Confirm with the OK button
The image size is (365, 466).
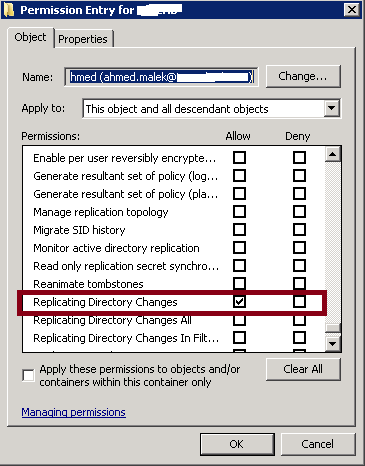point(237,444)
